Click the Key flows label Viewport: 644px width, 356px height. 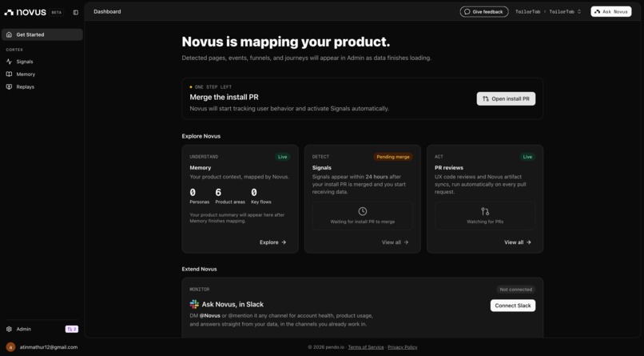pyautogui.click(x=261, y=202)
